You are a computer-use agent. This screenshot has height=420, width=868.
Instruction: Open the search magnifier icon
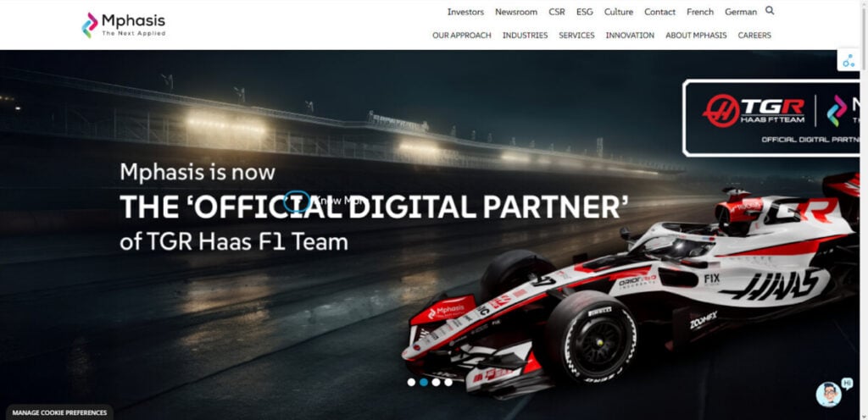click(x=770, y=10)
